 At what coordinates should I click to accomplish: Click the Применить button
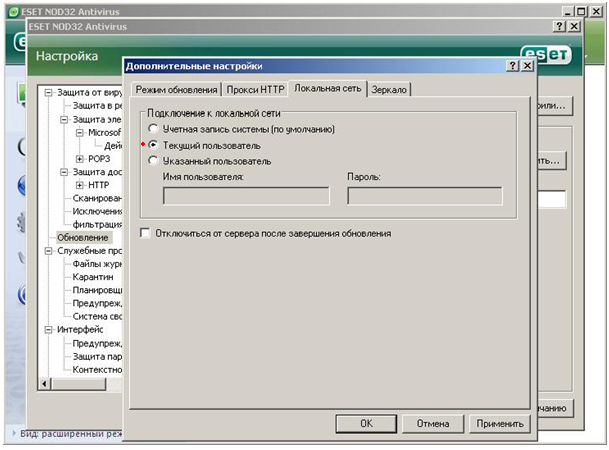pos(499,423)
